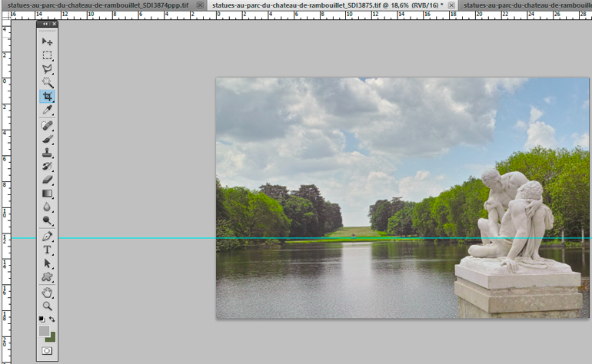Select the Crop tool
The image size is (592, 364).
tap(47, 96)
